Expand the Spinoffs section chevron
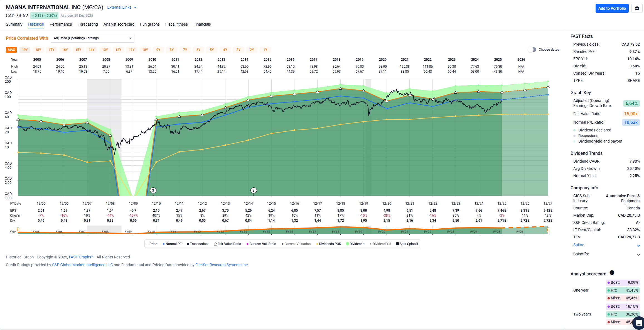 pyautogui.click(x=638, y=255)
